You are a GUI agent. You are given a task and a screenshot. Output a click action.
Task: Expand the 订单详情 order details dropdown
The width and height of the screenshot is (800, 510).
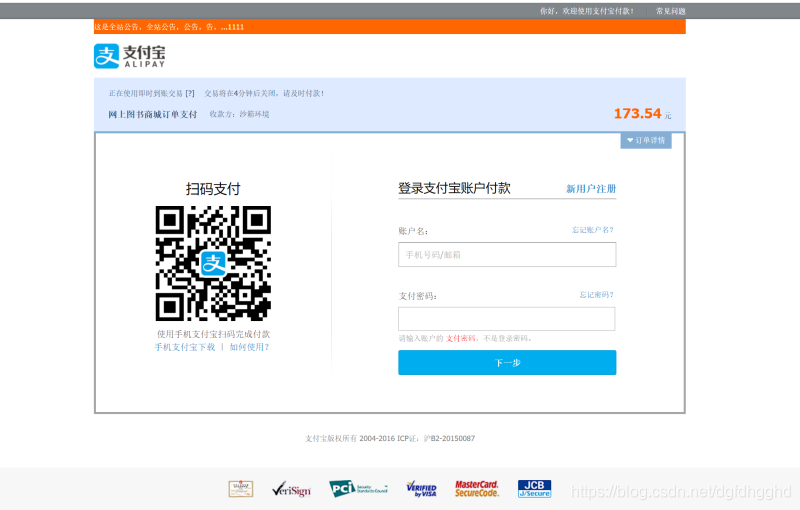click(x=646, y=140)
